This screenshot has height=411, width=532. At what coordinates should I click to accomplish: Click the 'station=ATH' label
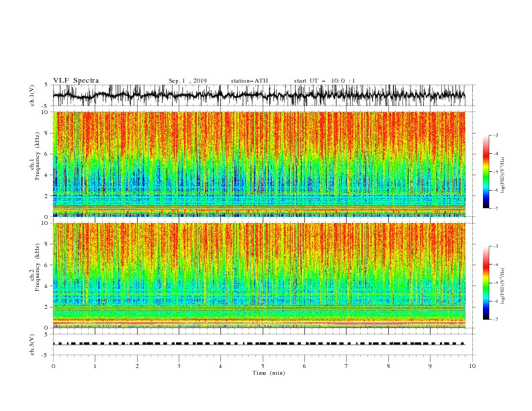pyautogui.click(x=249, y=81)
